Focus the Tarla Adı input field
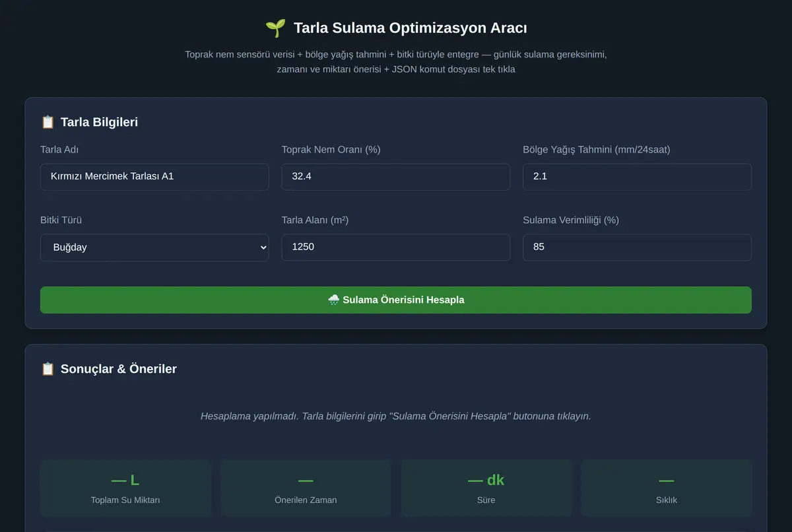Viewport: 792px width, 532px height. [x=154, y=177]
